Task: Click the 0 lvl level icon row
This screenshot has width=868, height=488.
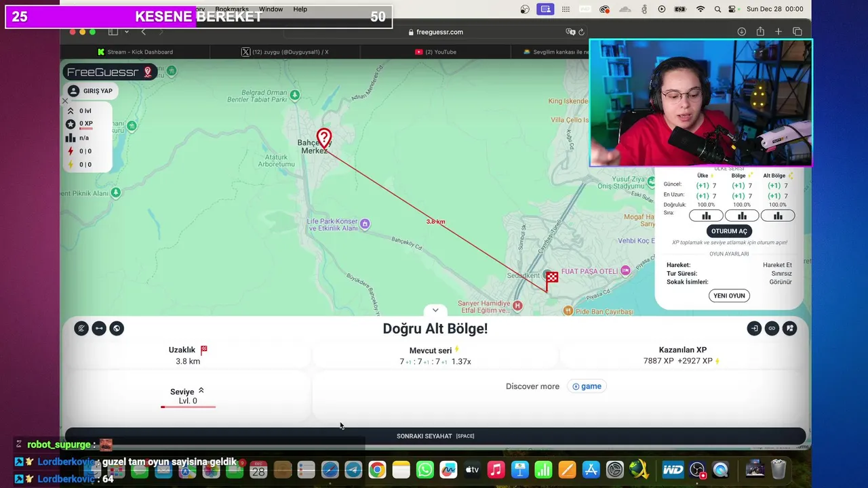Action: click(x=79, y=110)
